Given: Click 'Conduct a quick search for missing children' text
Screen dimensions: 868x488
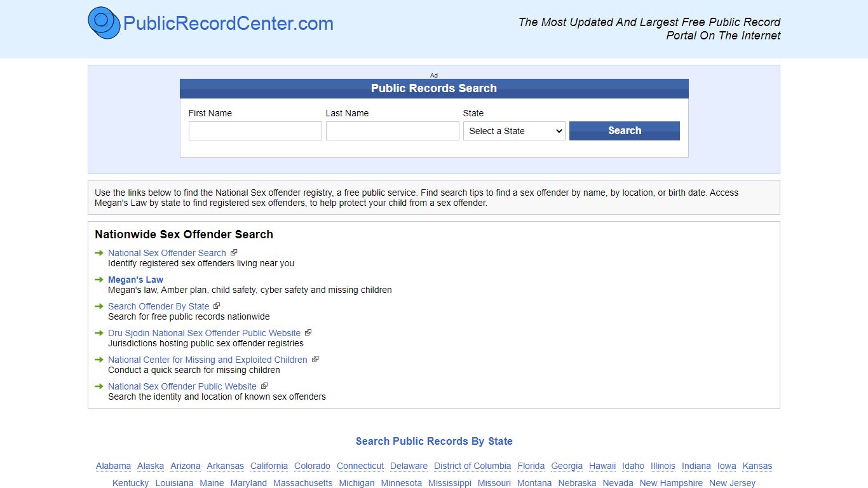Looking at the screenshot, I should click(194, 370).
